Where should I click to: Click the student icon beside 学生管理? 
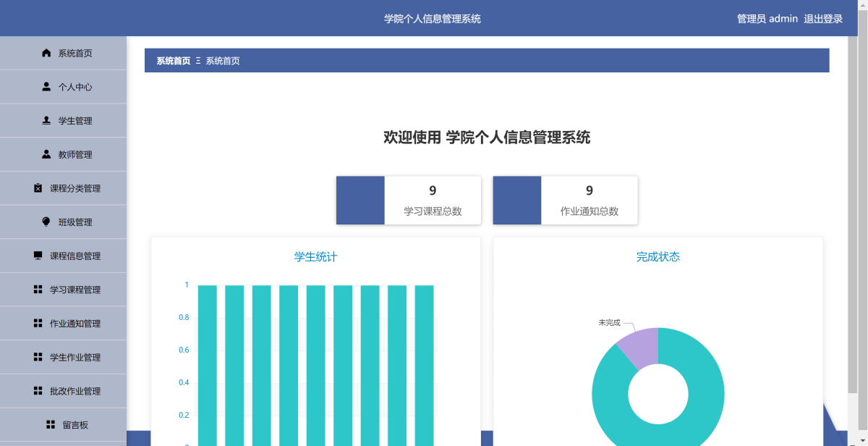[46, 121]
